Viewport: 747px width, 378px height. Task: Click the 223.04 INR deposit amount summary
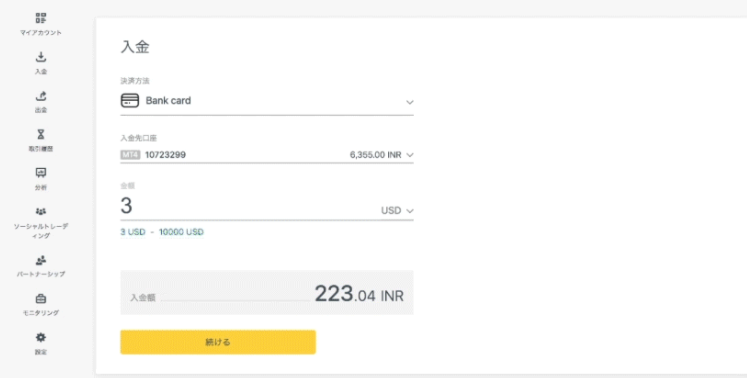pos(359,294)
